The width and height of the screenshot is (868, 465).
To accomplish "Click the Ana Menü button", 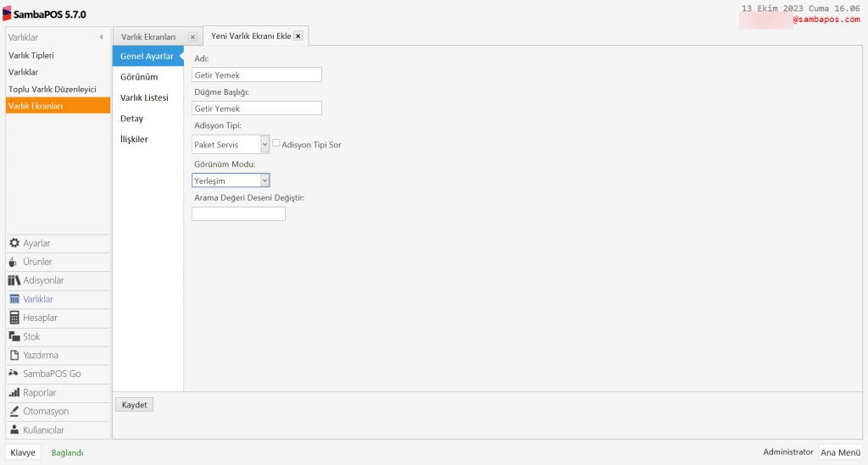I will click(x=840, y=452).
